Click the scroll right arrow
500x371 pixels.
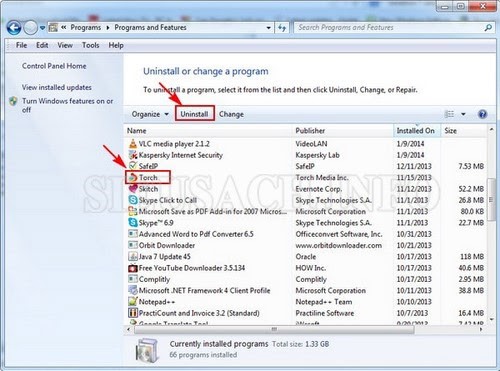481,329
